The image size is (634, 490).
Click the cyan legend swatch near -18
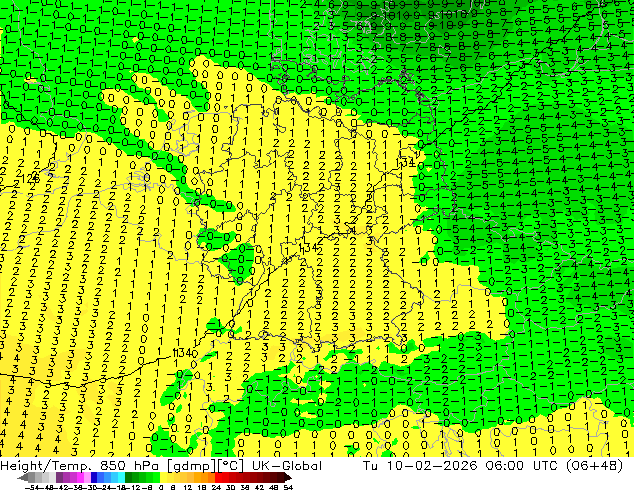(x=121, y=477)
